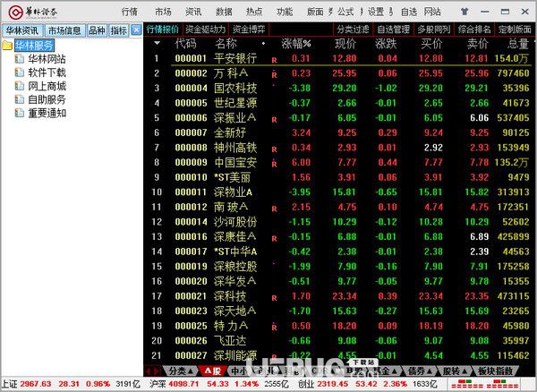
Task: Expand the 基金▲ bottom tab menu
Action: [385, 371]
